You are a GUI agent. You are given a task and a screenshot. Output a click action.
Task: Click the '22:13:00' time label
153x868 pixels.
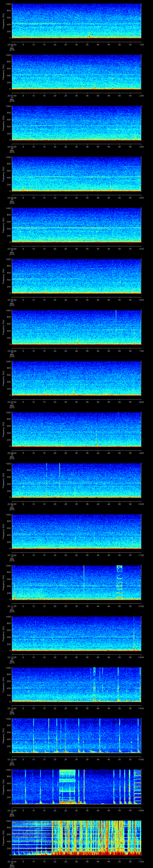[x=12, y=708]
